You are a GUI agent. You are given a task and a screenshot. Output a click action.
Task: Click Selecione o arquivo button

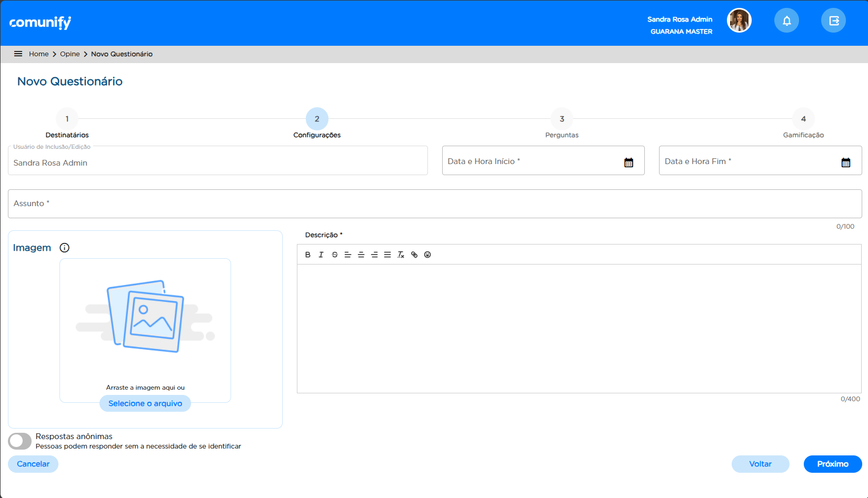click(145, 403)
